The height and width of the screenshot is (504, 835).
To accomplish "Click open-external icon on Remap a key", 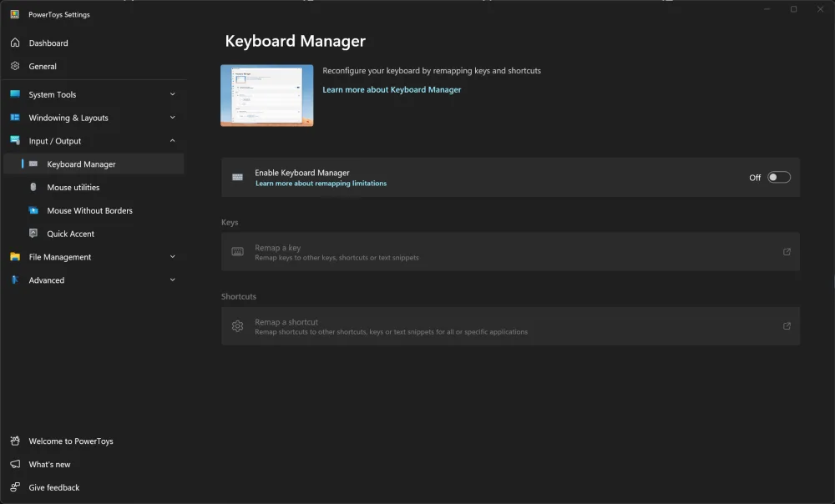I will click(787, 252).
